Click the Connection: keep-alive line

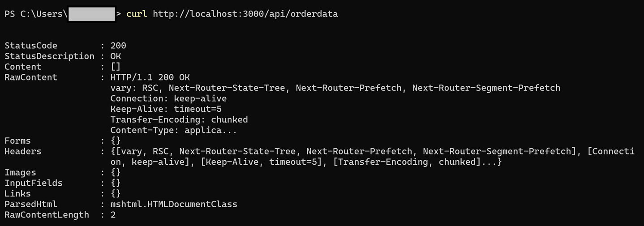pyautogui.click(x=168, y=98)
